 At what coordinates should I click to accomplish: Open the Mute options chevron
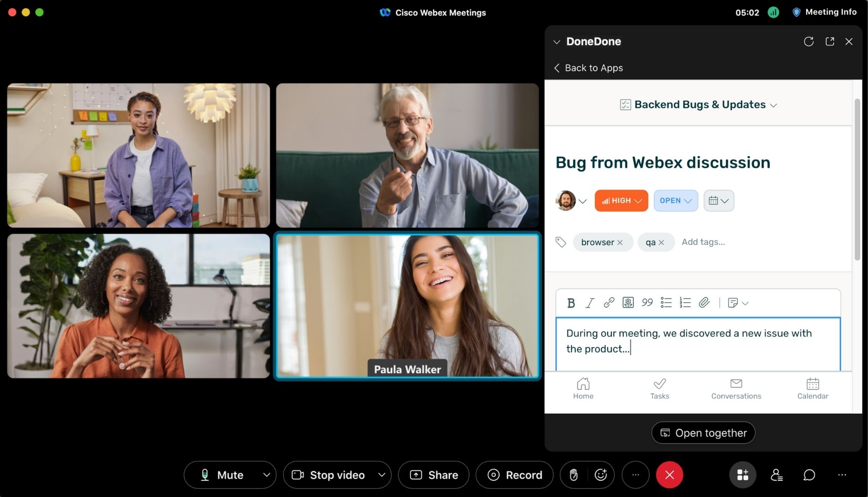(x=266, y=475)
